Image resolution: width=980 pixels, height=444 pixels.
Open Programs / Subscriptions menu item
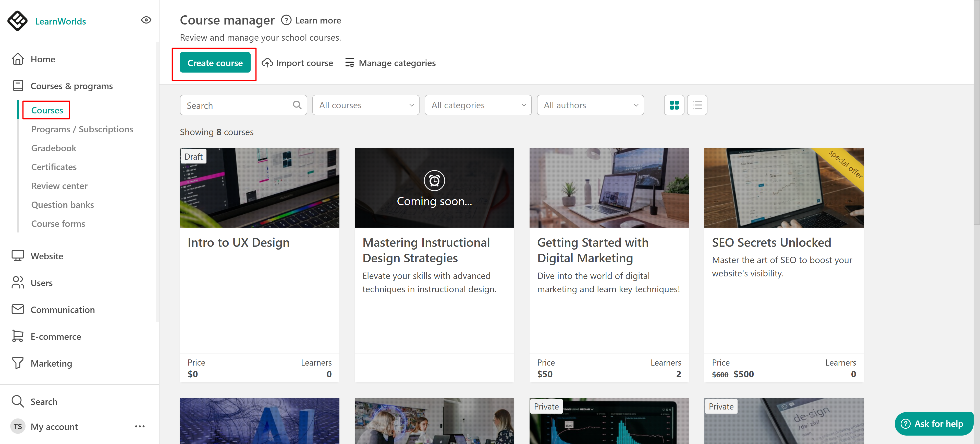click(x=82, y=129)
